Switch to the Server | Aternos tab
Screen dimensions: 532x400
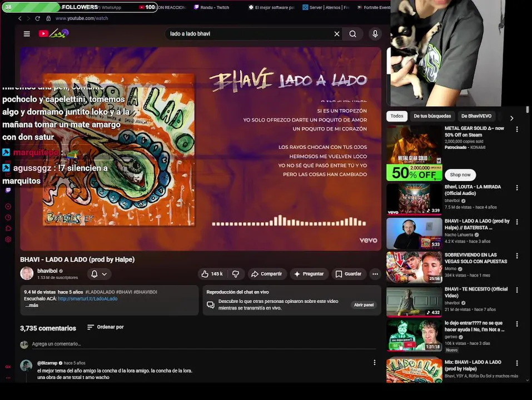click(x=326, y=7)
